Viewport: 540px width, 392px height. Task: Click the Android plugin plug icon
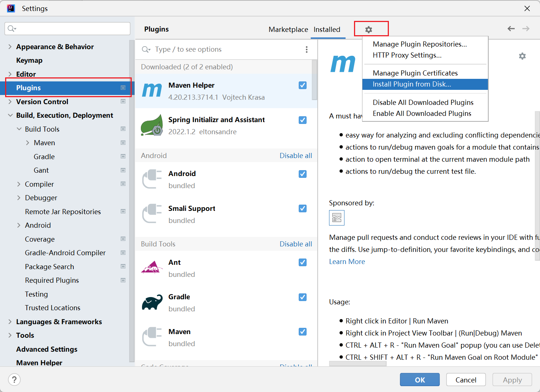tap(152, 179)
